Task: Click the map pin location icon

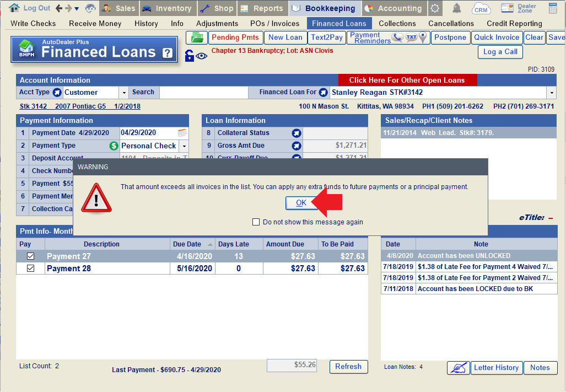Action: (423, 37)
